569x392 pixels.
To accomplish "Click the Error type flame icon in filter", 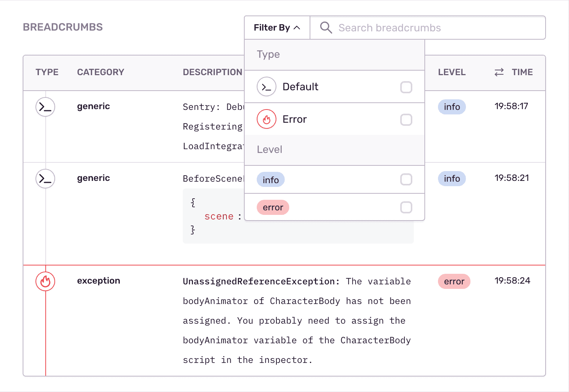I will (267, 119).
